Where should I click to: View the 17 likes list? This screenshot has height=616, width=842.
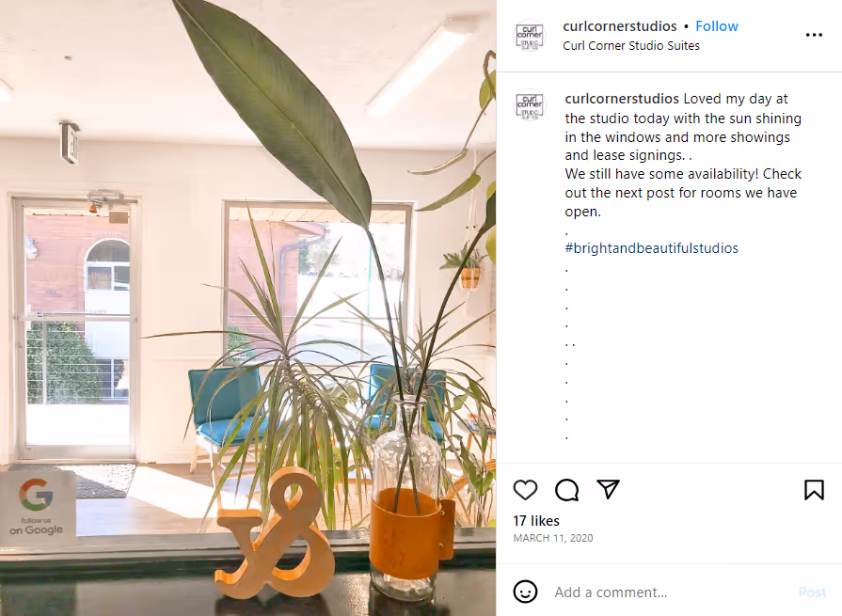point(536,521)
